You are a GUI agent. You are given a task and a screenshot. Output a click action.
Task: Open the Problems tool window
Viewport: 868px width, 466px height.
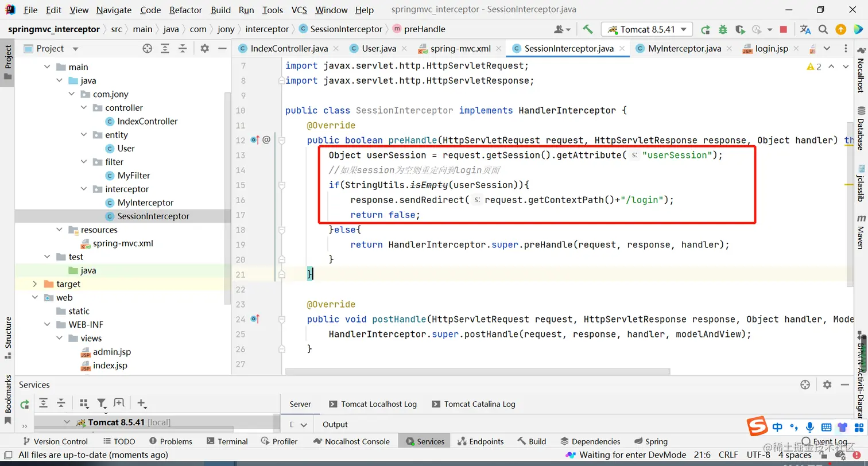point(170,441)
